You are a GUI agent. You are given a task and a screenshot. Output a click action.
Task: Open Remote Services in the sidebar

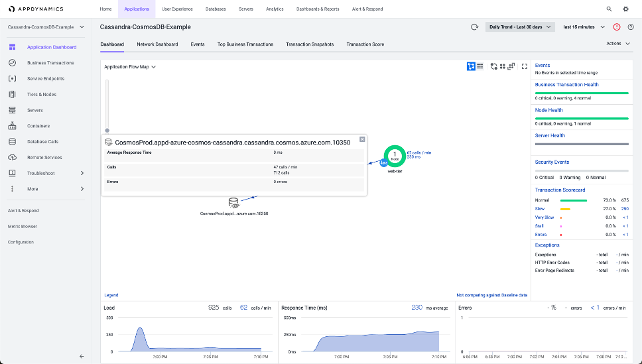(44, 157)
